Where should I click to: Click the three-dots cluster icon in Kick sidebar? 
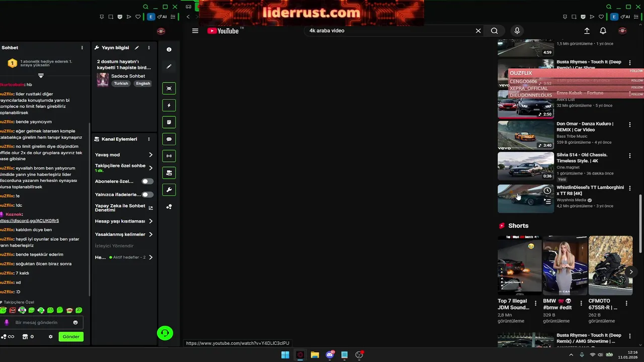(x=169, y=207)
